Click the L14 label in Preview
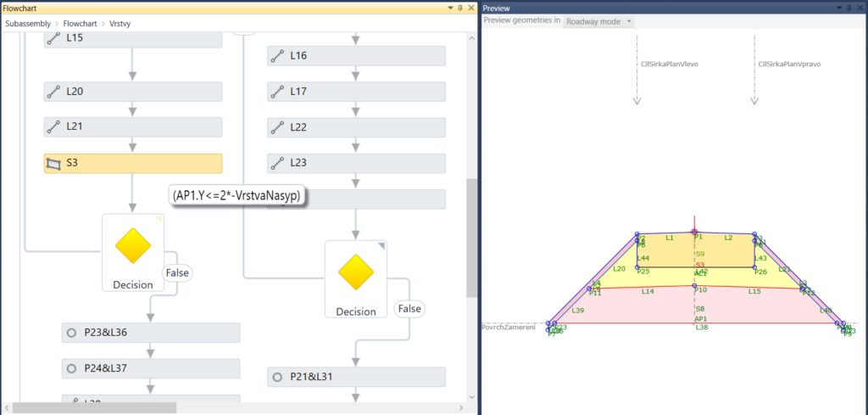Image resolution: width=868 pixels, height=415 pixels. click(x=648, y=291)
